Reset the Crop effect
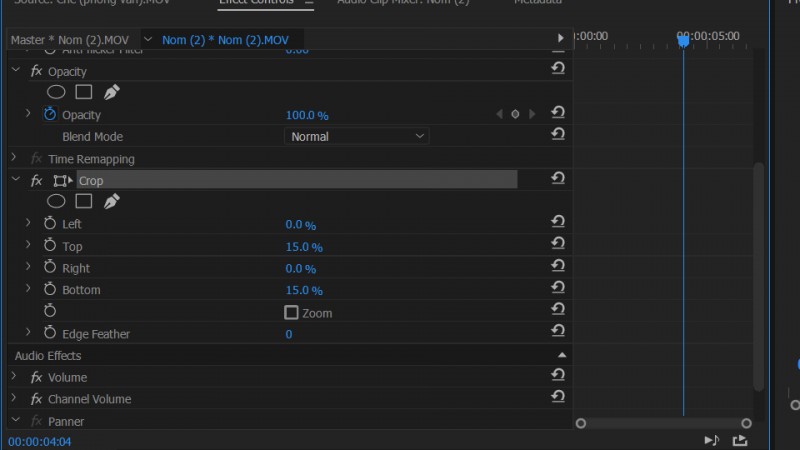 [558, 178]
